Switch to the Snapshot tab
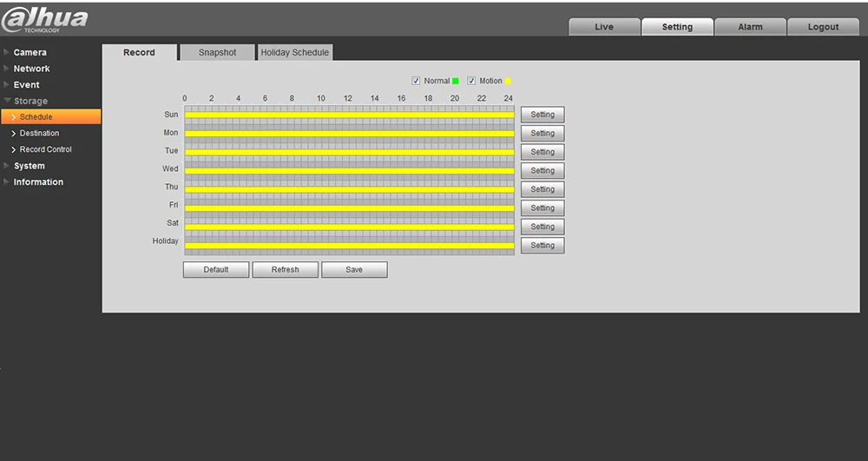 [x=217, y=52]
